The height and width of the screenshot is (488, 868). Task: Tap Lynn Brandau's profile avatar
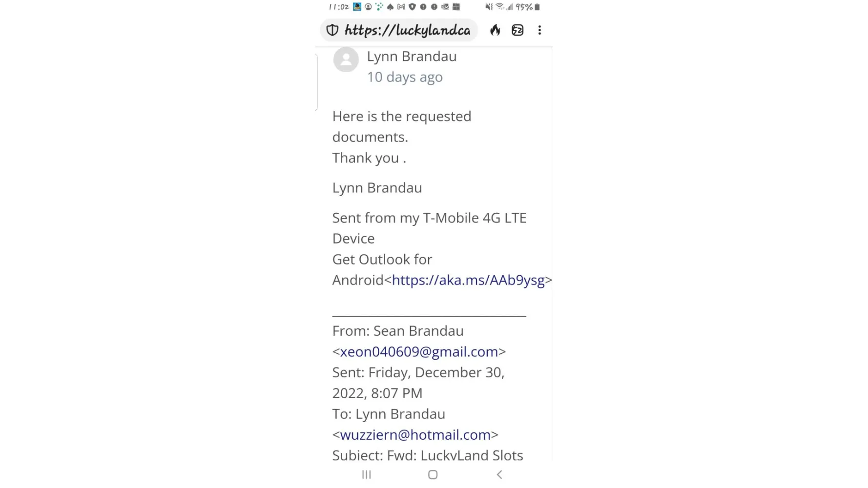[346, 60]
